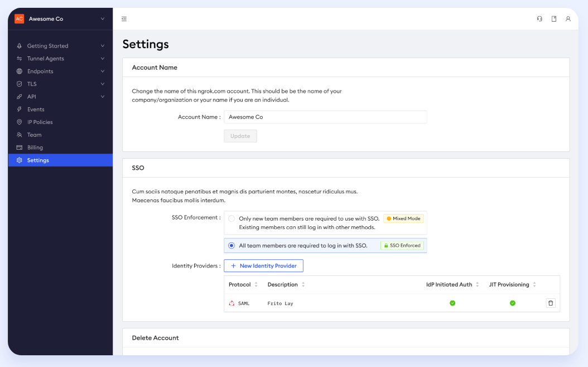Click IdP Initiated Auth green check
The width and height of the screenshot is (588, 367).
coord(452,303)
